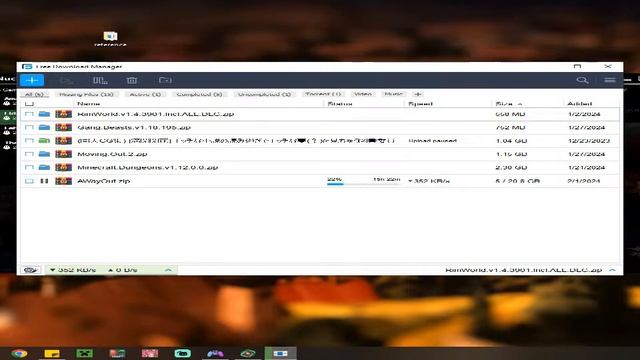Toggle the select-all checkbox in header
640x360 pixels.
29,104
